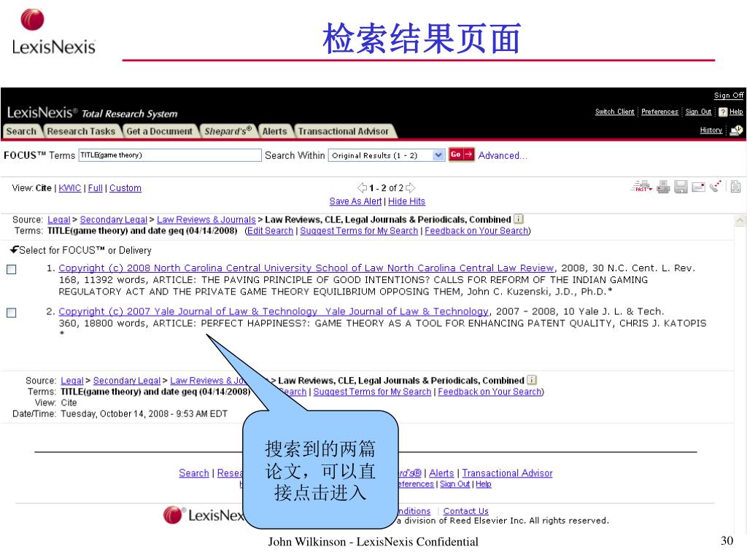Click the footer Sign Out link
Image resolution: width=747 pixels, height=560 pixels.
point(454,484)
